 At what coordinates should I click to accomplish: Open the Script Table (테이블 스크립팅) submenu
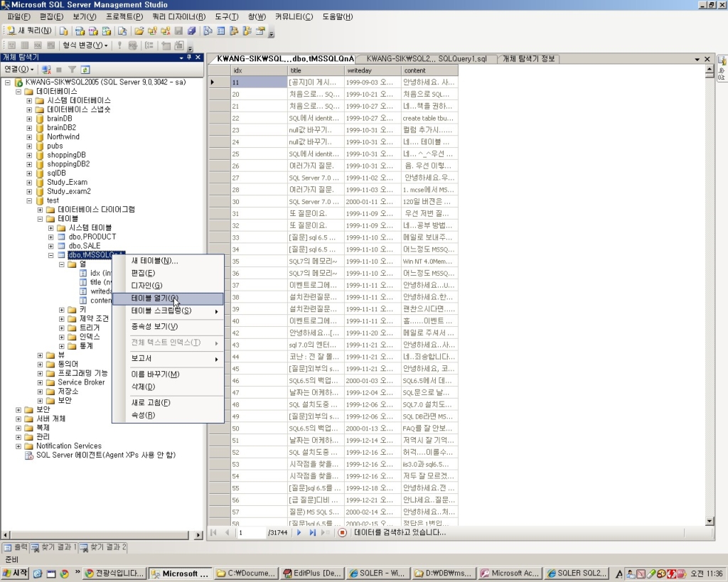tap(168, 311)
